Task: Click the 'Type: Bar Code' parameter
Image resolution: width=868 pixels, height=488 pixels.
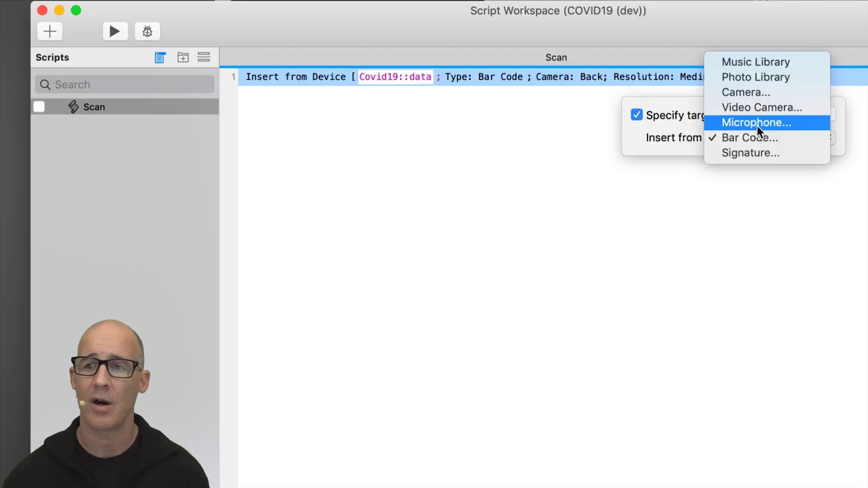Action: tap(484, 77)
